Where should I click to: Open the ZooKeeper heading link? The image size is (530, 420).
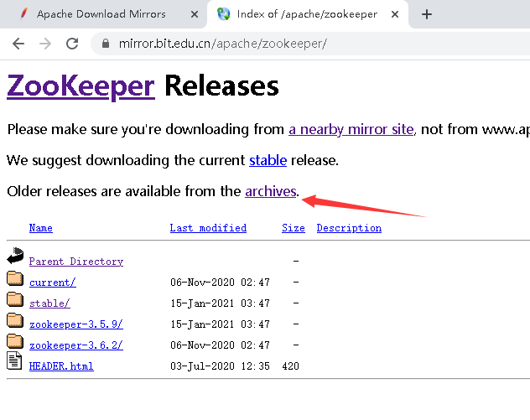click(x=81, y=86)
